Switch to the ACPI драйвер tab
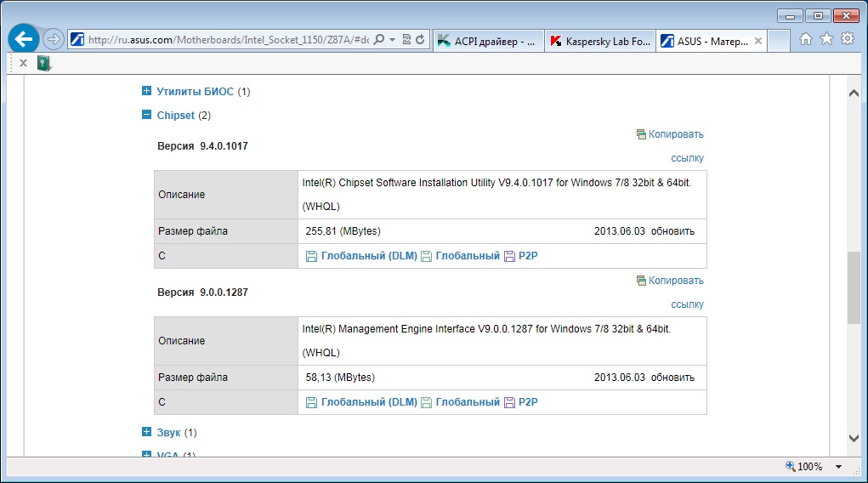The width and height of the screenshot is (868, 483). coord(487,40)
